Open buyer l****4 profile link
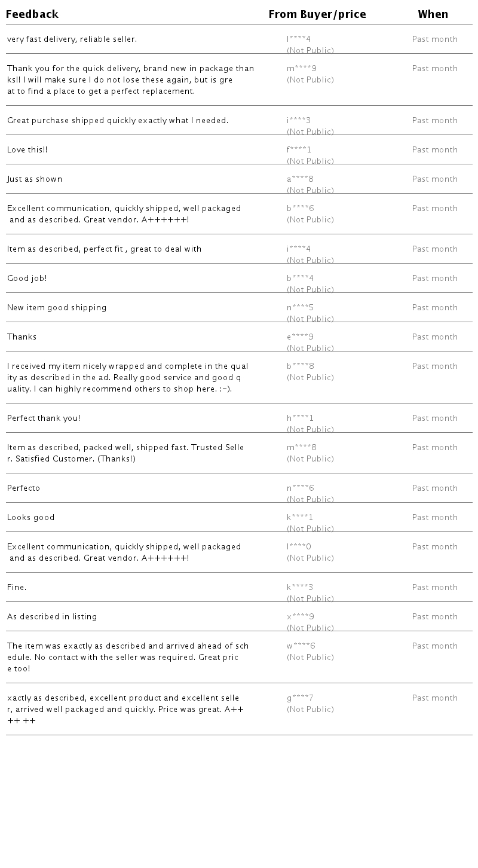This screenshot has width=478, height=868. pos(299,39)
